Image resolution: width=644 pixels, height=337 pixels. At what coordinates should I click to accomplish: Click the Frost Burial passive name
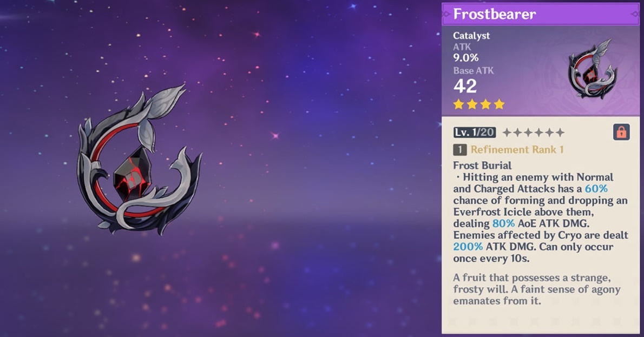point(482,166)
